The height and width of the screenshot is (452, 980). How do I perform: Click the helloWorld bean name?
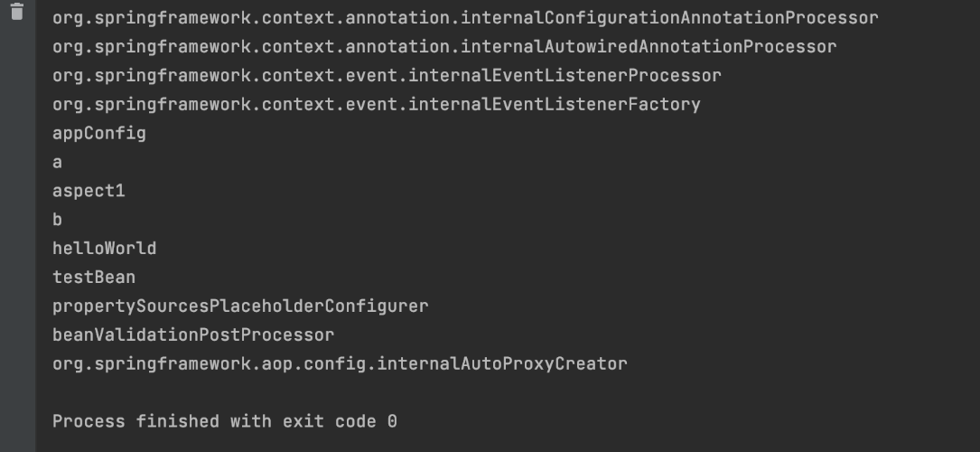click(x=104, y=249)
